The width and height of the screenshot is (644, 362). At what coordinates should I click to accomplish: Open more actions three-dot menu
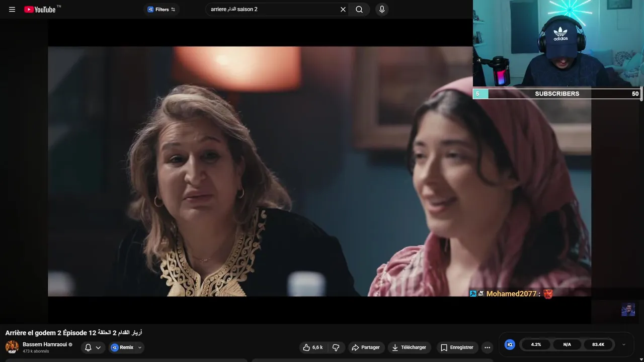pyautogui.click(x=487, y=347)
